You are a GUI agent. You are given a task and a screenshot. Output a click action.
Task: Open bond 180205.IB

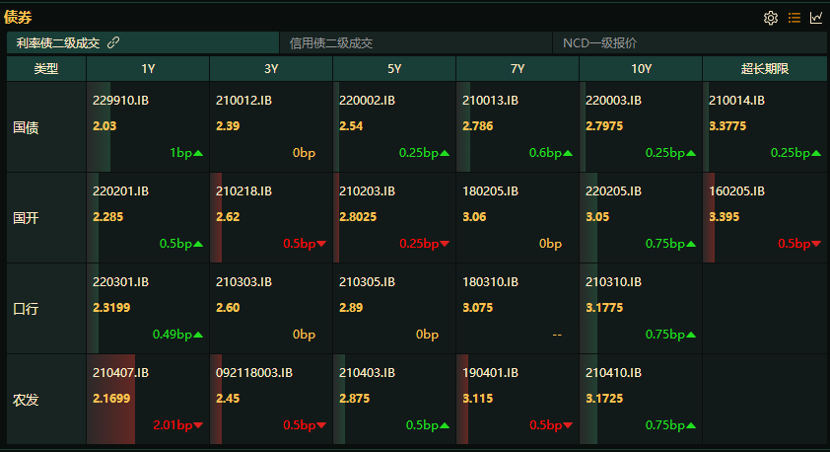(x=490, y=191)
